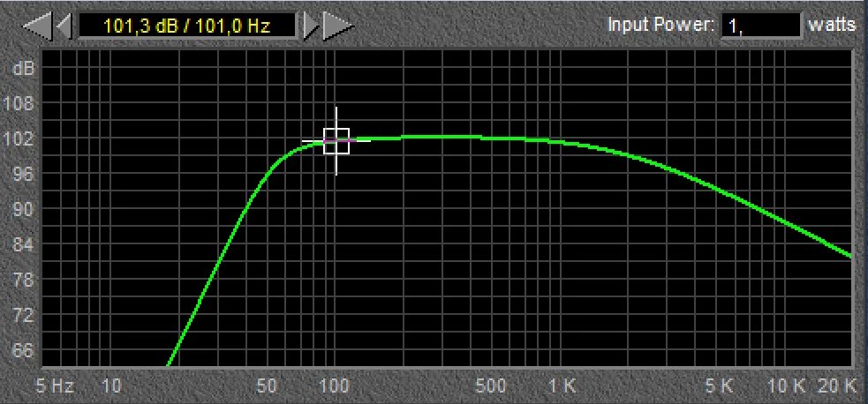The image size is (868, 404).
Task: Click the "watts" unit label
Action: pos(832,25)
